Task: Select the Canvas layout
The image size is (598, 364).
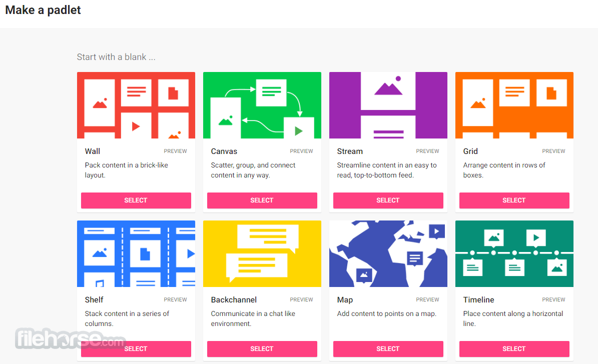Action: pyautogui.click(x=262, y=200)
